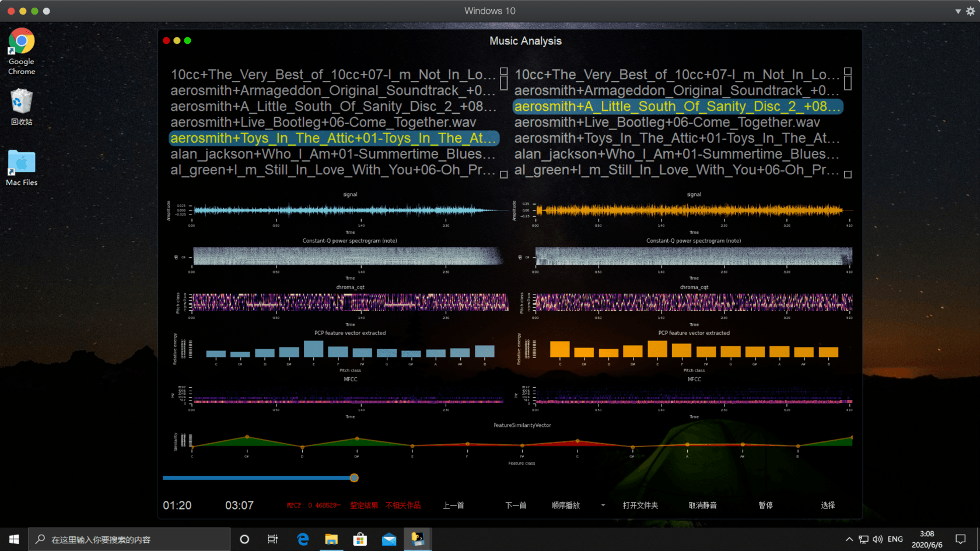Select the Python app taskbar icon

click(x=418, y=539)
